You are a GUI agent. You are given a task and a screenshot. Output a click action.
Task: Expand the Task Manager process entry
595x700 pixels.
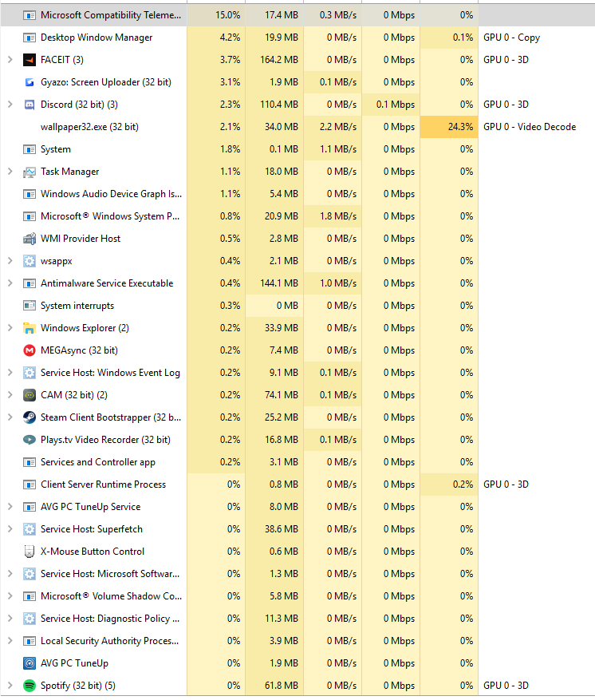pos(10,172)
